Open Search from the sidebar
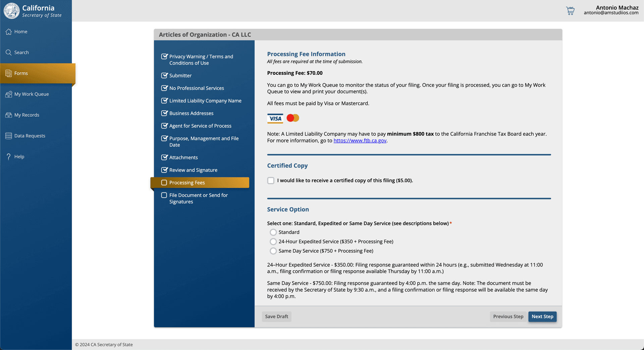644x350 pixels. (9, 52)
